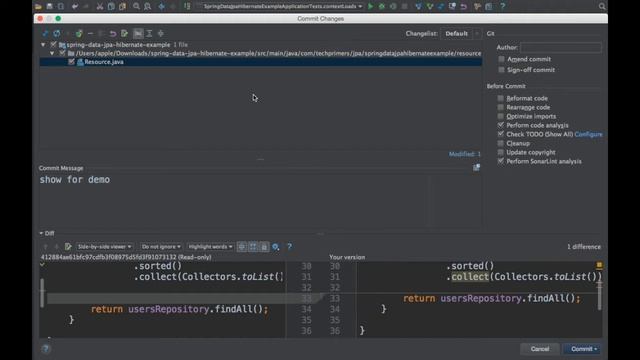Uncheck the Check TODO checkbox
This screenshot has height=360, width=640.
coord(500,134)
